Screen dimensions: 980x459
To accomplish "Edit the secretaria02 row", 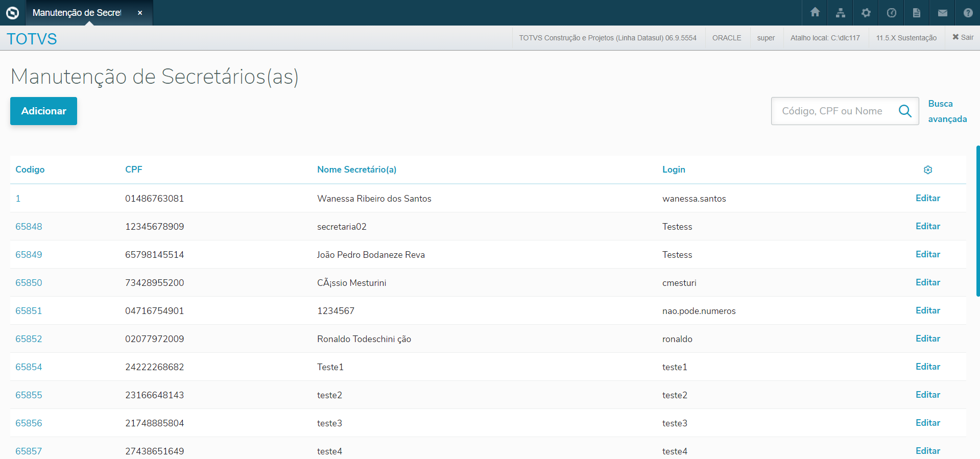I will tap(928, 226).
